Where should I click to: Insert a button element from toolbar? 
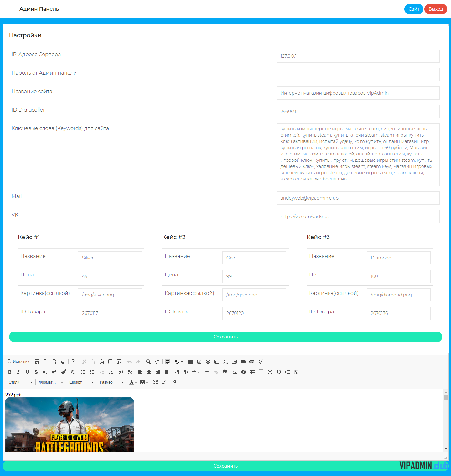click(x=243, y=362)
